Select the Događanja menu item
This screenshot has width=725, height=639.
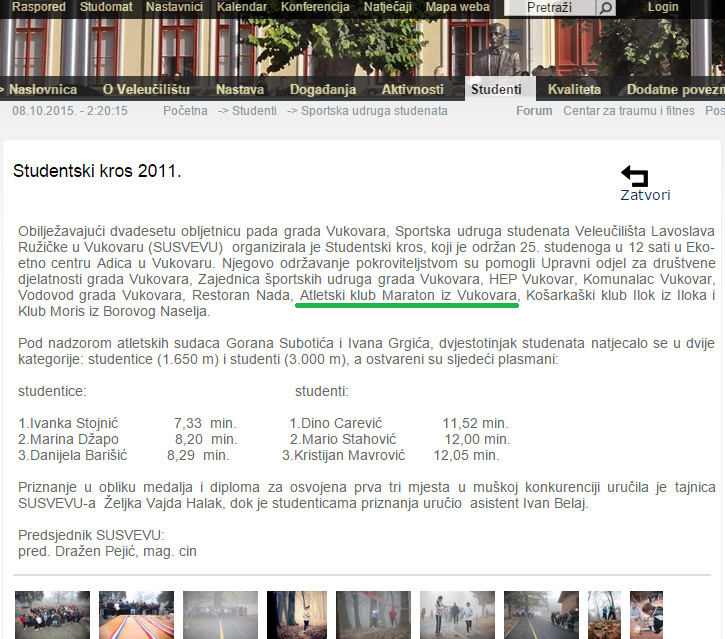pos(323,90)
